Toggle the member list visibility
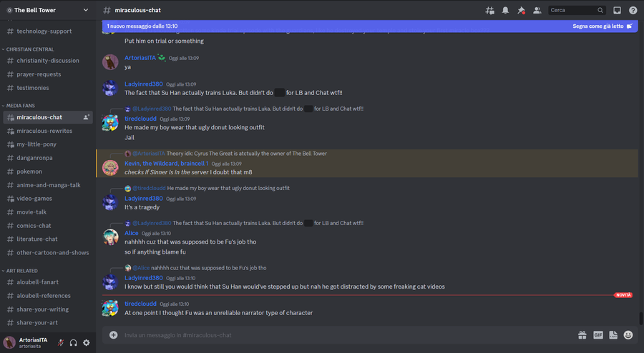The height and width of the screenshot is (353, 644). point(537,11)
